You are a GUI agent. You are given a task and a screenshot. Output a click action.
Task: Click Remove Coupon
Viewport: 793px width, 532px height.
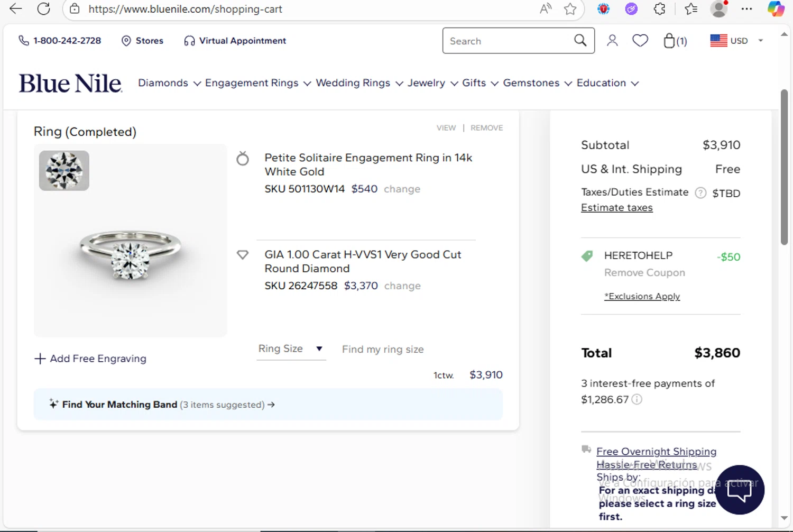coord(644,273)
